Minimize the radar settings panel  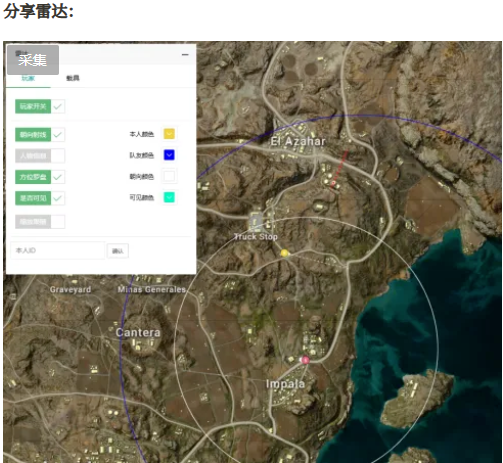click(x=185, y=54)
